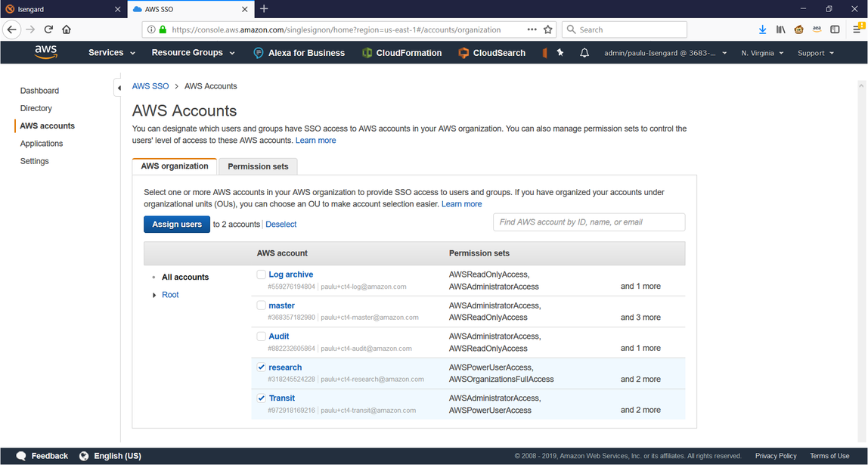Open the page actions three-dots menu
The width and height of the screenshot is (868, 465).
click(x=532, y=29)
